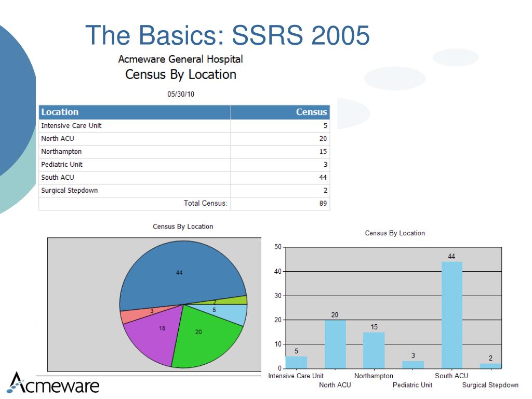Click the pie chart title Census By Location

[183, 227]
